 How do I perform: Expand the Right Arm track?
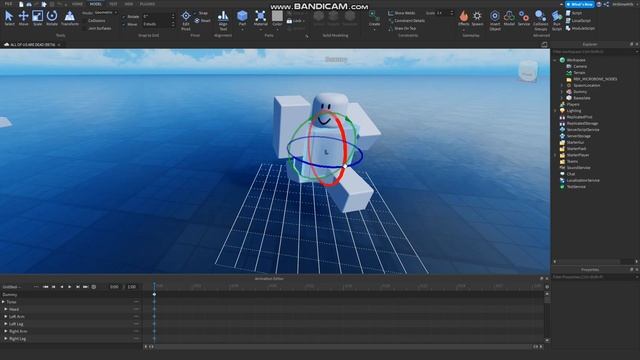[6, 331]
